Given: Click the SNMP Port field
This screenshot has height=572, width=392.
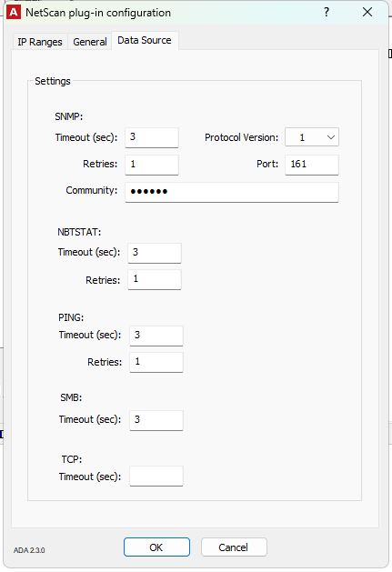Looking at the screenshot, I should click(x=312, y=165).
